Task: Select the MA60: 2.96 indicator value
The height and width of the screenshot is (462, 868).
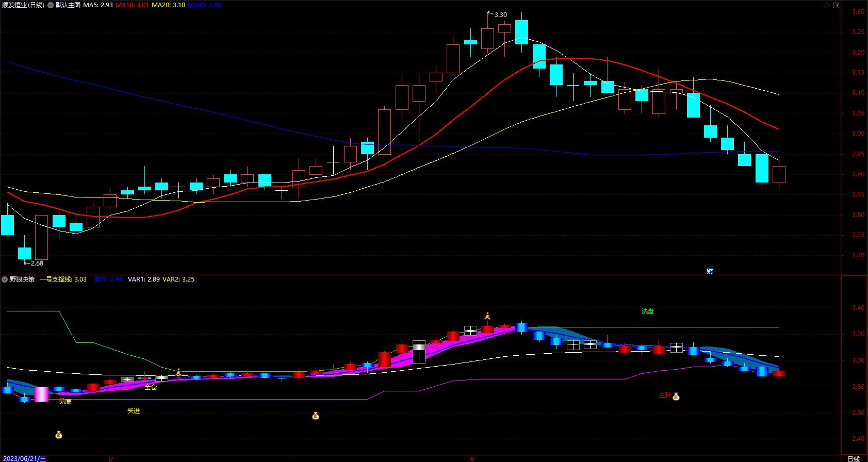Action: coord(205,5)
